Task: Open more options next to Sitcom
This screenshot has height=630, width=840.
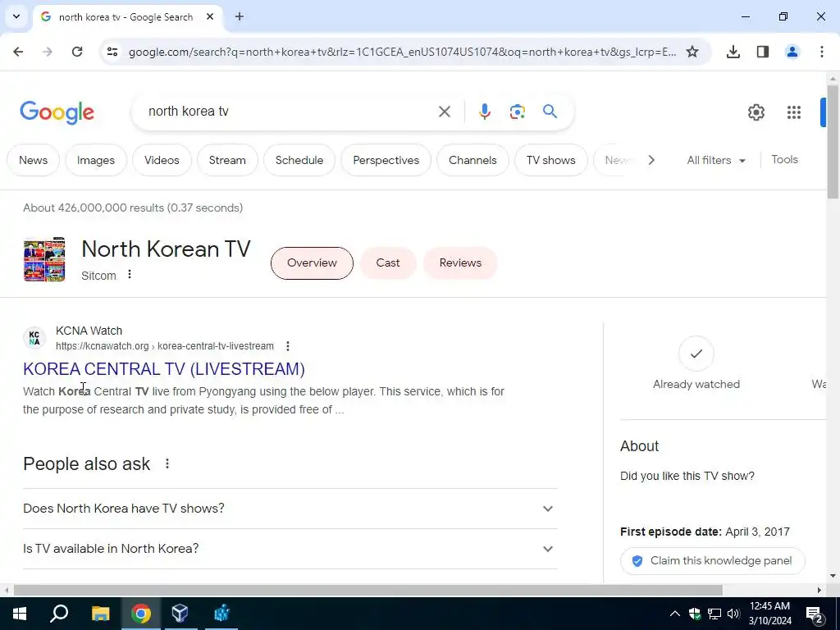Action: pos(129,274)
